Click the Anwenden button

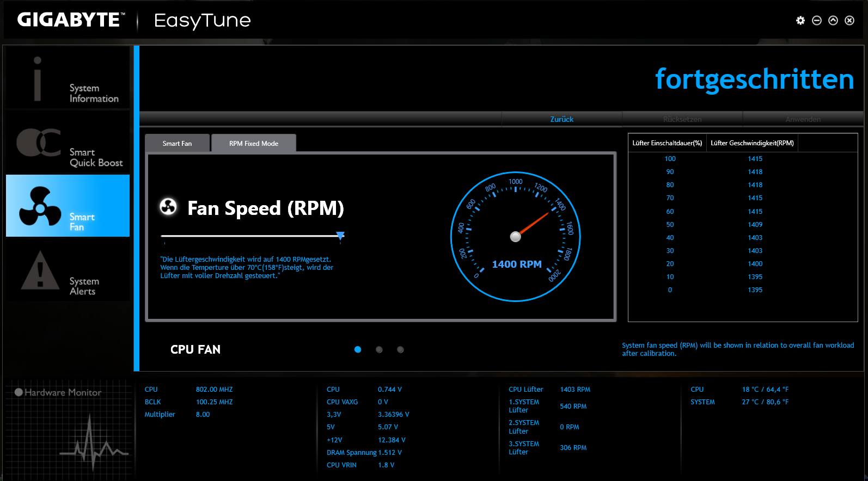[x=803, y=119]
